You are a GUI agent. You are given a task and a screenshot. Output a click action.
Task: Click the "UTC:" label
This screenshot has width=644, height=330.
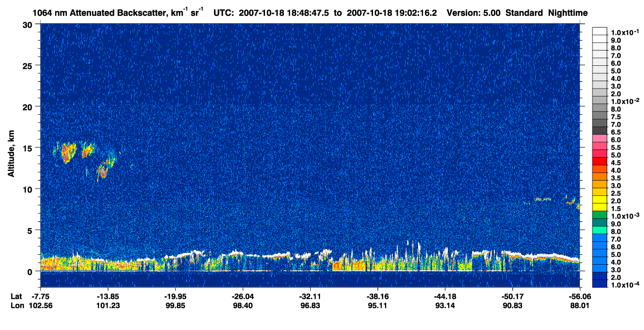click(x=223, y=13)
